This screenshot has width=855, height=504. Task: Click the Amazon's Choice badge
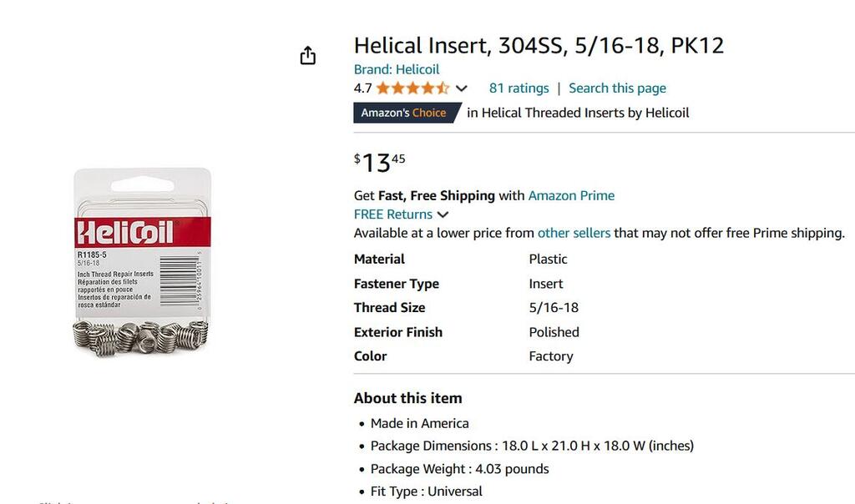pyautogui.click(x=407, y=113)
